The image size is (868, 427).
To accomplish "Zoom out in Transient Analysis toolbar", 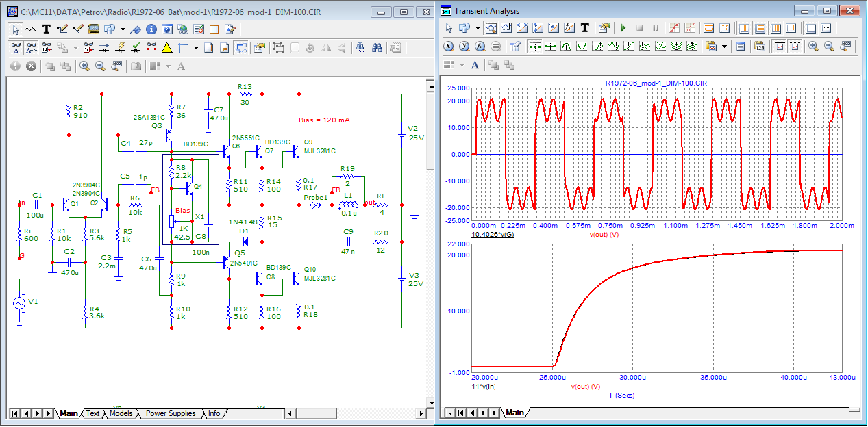I will (x=829, y=47).
